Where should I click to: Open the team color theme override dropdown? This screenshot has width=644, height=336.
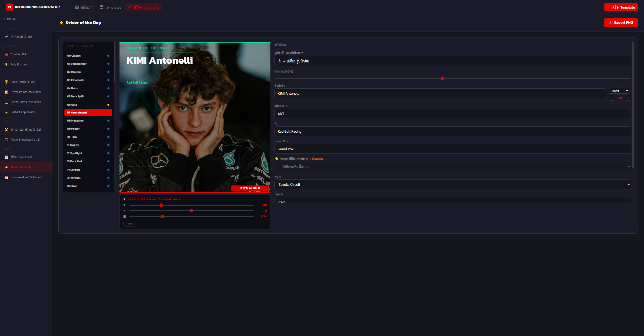pyautogui.click(x=452, y=167)
